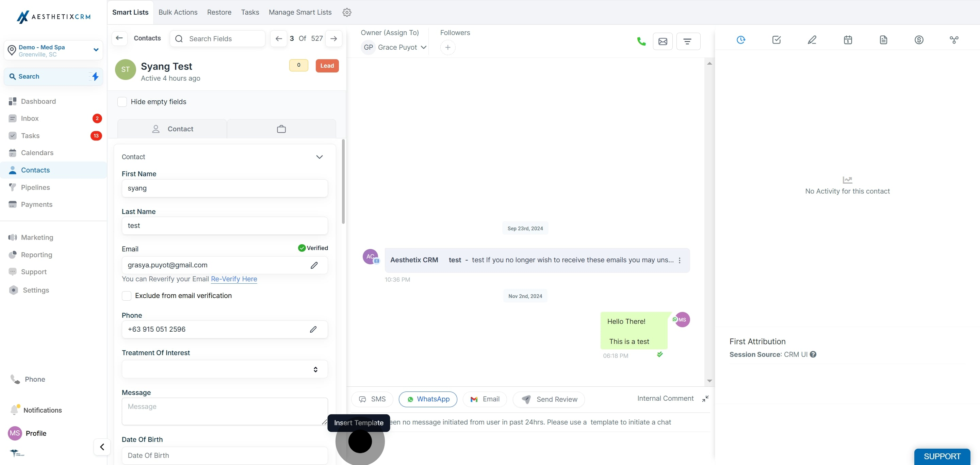
Task: Switch to the Bulk Actions tab
Action: [x=178, y=12]
